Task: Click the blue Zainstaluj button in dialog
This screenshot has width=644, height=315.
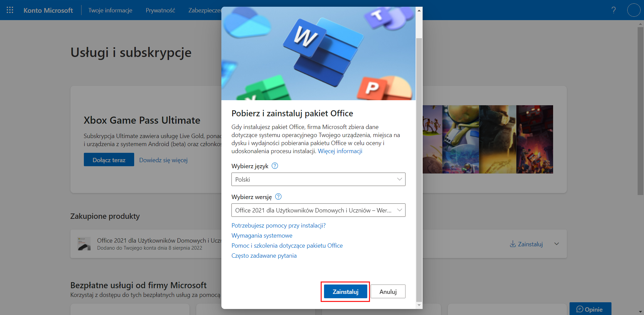Action: pyautogui.click(x=345, y=292)
